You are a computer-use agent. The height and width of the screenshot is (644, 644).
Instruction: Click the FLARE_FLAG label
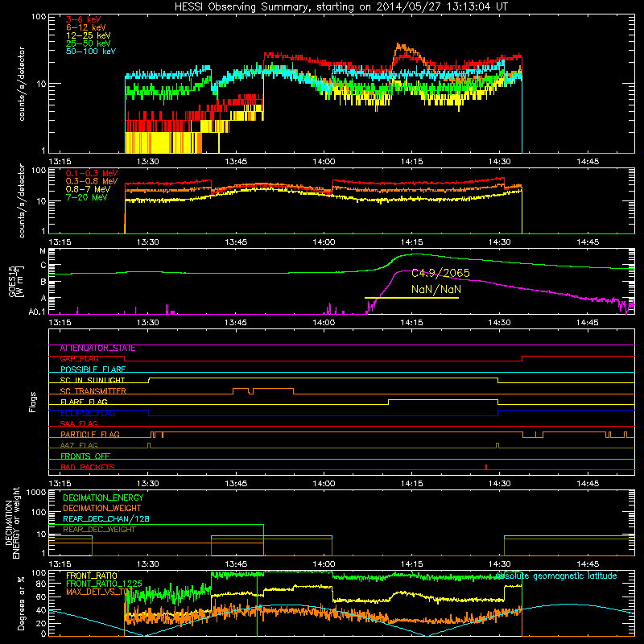[x=84, y=402]
